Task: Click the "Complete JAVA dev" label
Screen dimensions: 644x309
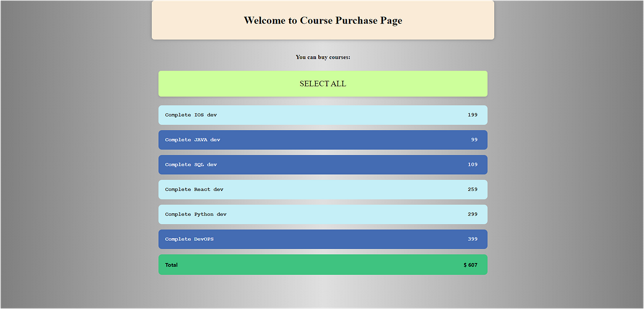Action: click(x=193, y=139)
